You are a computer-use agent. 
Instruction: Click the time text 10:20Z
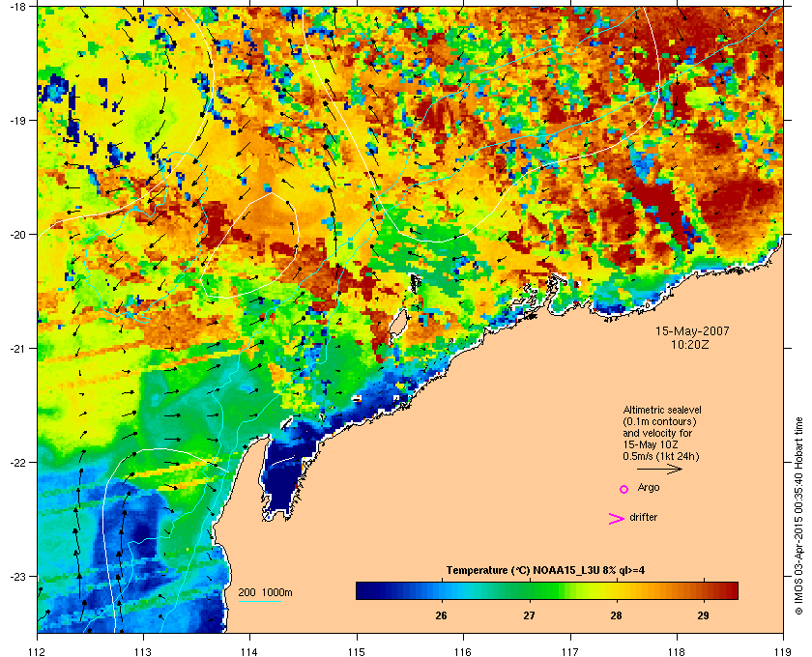click(690, 344)
